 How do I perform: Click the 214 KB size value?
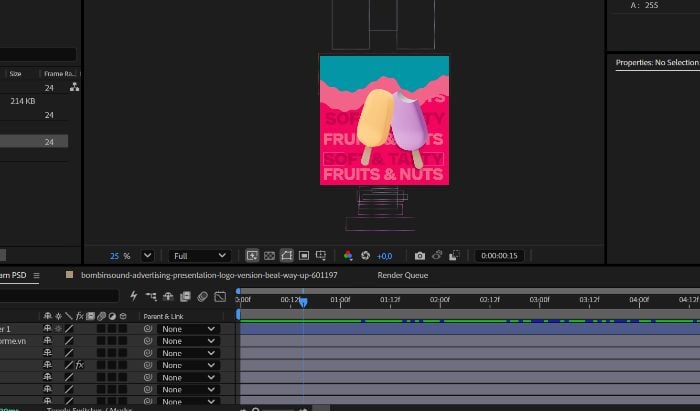tap(23, 101)
